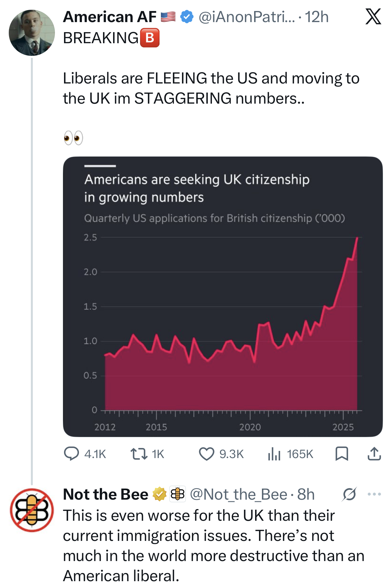
Task: Open view analytics via the 165K bar icon
Action: (275, 454)
